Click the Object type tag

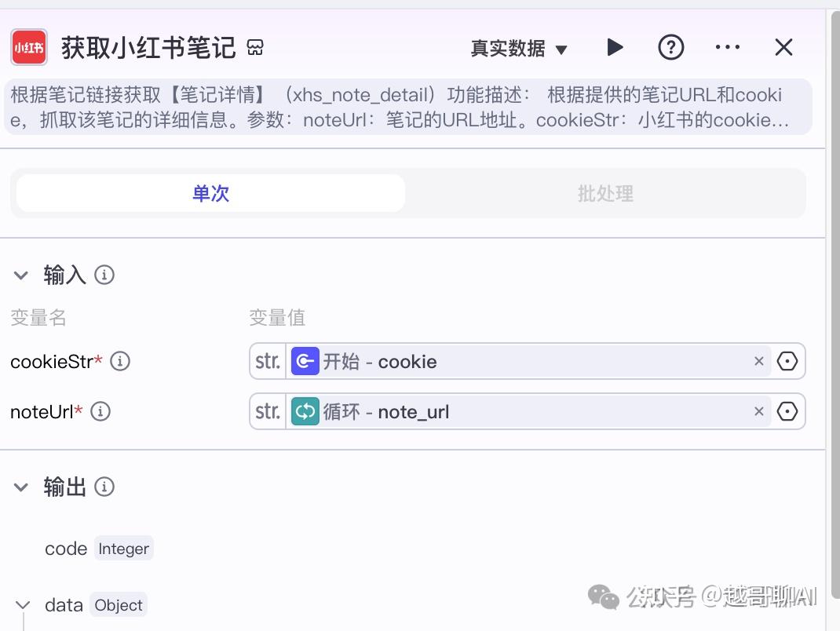[119, 605]
